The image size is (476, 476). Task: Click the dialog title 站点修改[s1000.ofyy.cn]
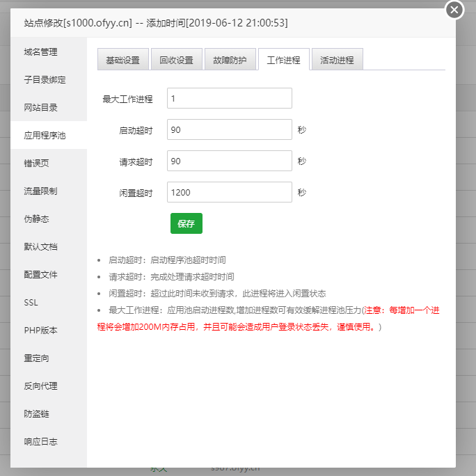(78, 23)
